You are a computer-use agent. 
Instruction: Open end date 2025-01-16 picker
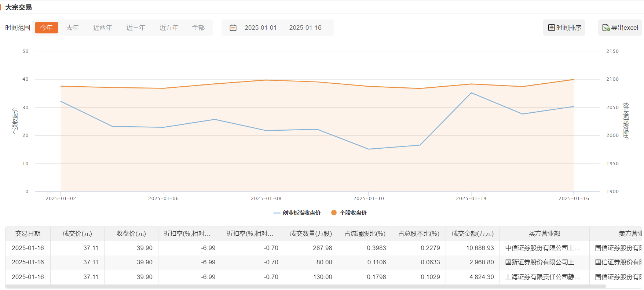coord(305,28)
